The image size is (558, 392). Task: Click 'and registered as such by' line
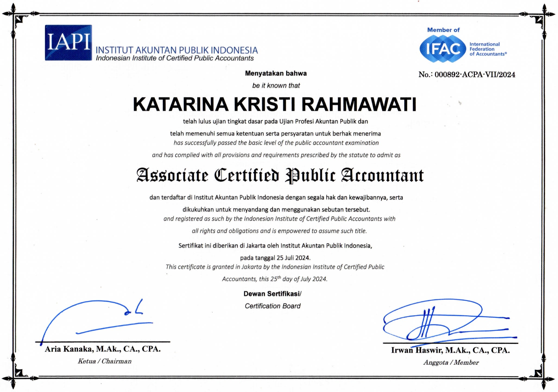click(x=279, y=219)
